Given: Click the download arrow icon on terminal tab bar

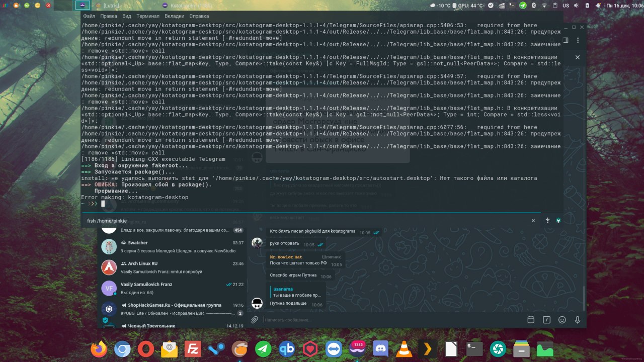Looking at the screenshot, I should [x=547, y=221].
